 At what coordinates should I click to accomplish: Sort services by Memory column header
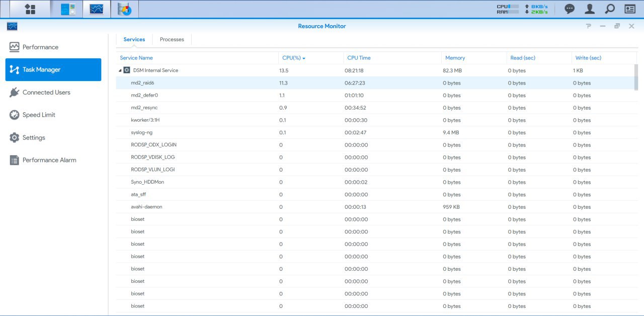point(455,58)
